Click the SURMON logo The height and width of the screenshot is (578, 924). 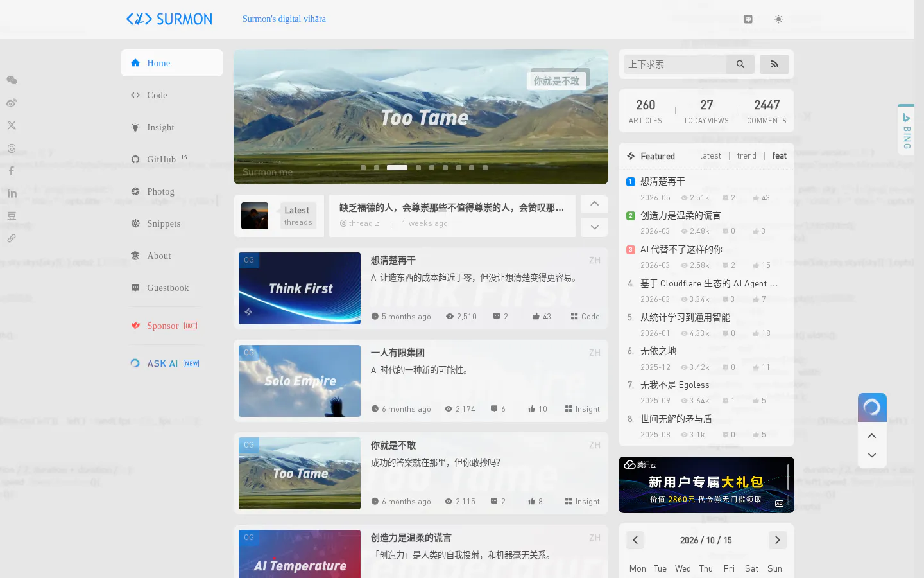[x=169, y=19]
